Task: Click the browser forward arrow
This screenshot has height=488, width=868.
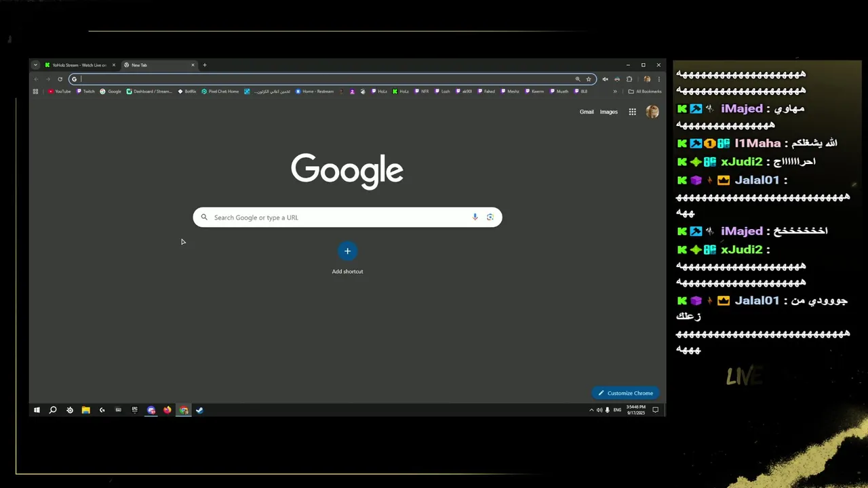Action: [x=48, y=79]
